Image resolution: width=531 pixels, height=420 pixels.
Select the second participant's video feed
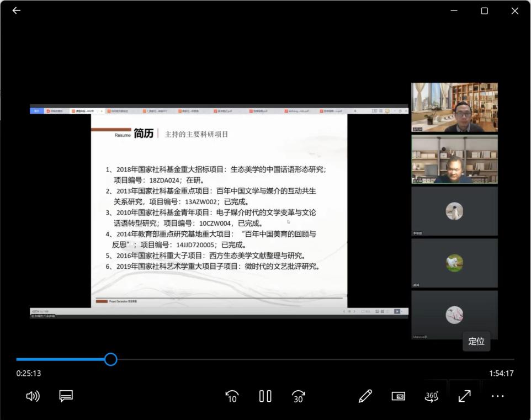point(454,160)
